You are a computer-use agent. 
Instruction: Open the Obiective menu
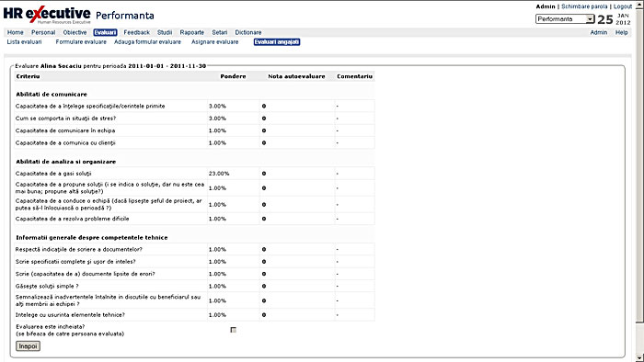(75, 32)
